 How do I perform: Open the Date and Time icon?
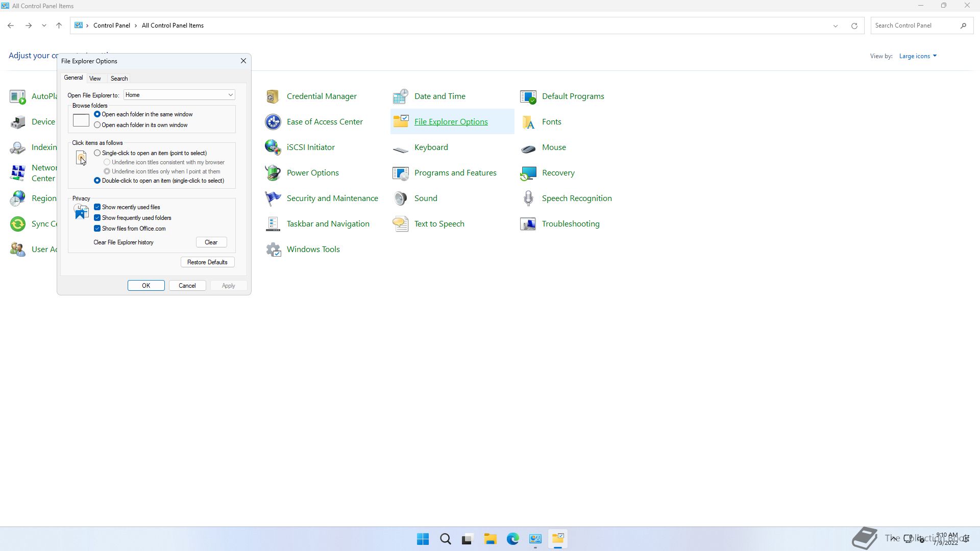400,96
